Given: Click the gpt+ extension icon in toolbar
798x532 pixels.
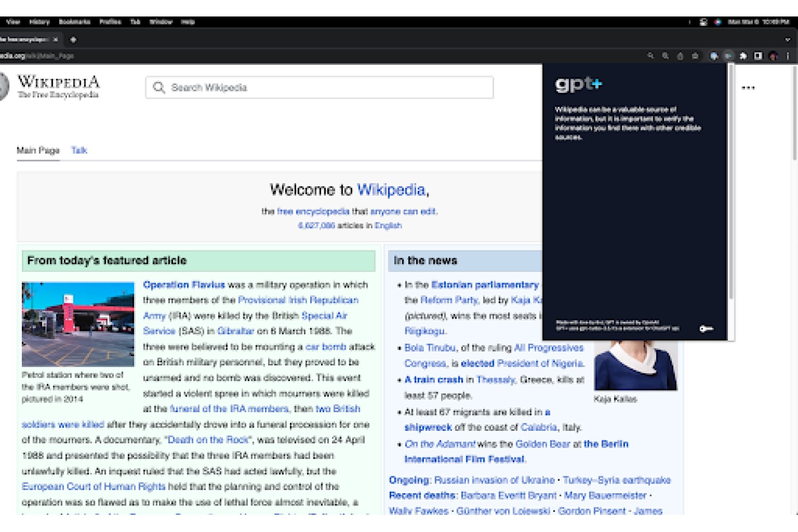Looking at the screenshot, I should click(x=728, y=56).
